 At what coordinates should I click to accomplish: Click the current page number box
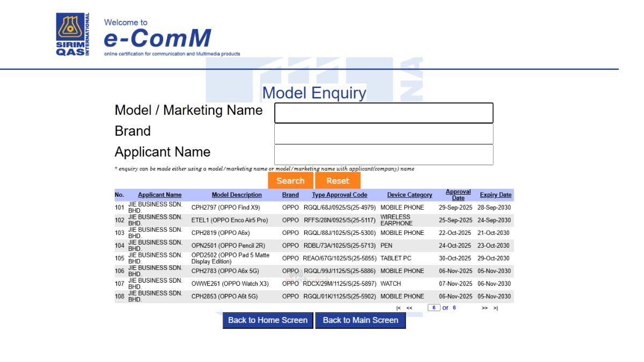tap(434, 308)
